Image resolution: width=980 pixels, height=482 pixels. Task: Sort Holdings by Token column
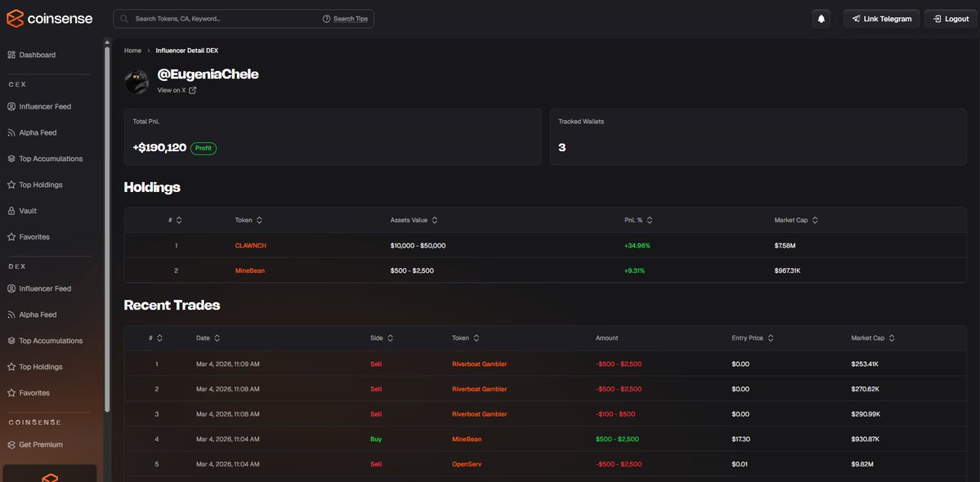coord(259,221)
